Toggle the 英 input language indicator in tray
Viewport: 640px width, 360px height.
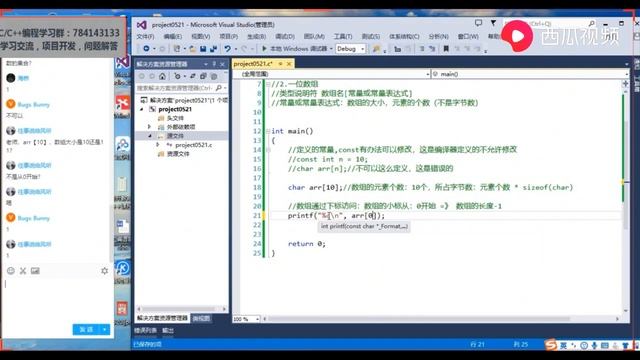tap(563, 345)
